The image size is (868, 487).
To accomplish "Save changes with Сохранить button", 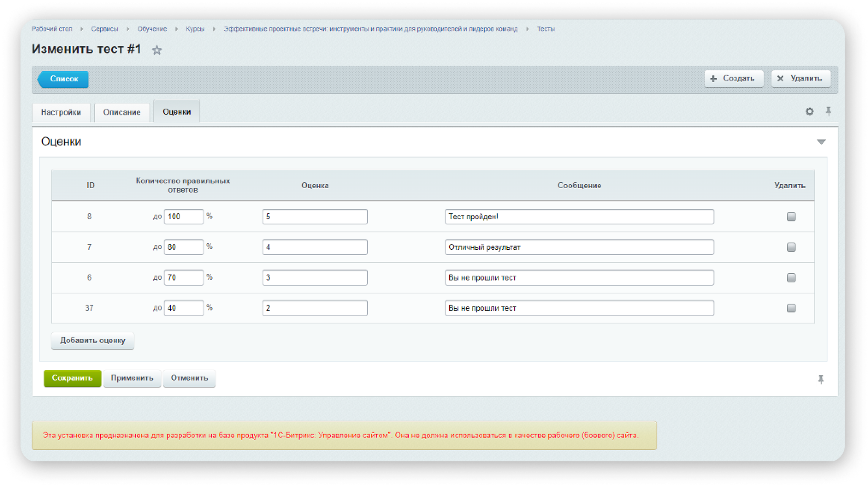I will [x=72, y=378].
